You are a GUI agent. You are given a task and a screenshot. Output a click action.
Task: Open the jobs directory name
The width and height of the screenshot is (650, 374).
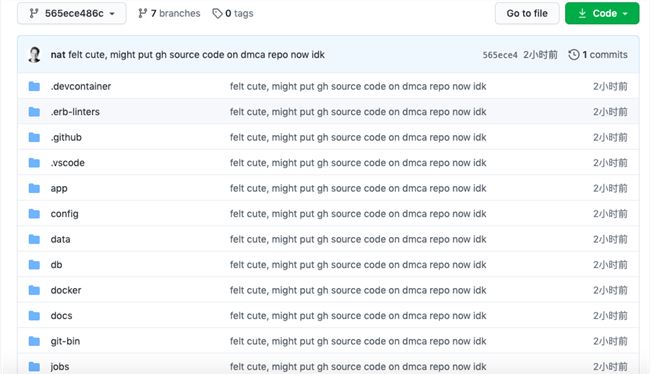[60, 367]
